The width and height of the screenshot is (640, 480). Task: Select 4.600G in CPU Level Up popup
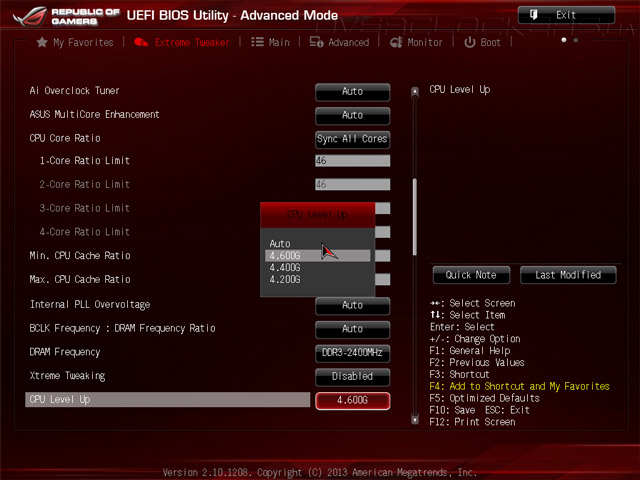click(318, 256)
